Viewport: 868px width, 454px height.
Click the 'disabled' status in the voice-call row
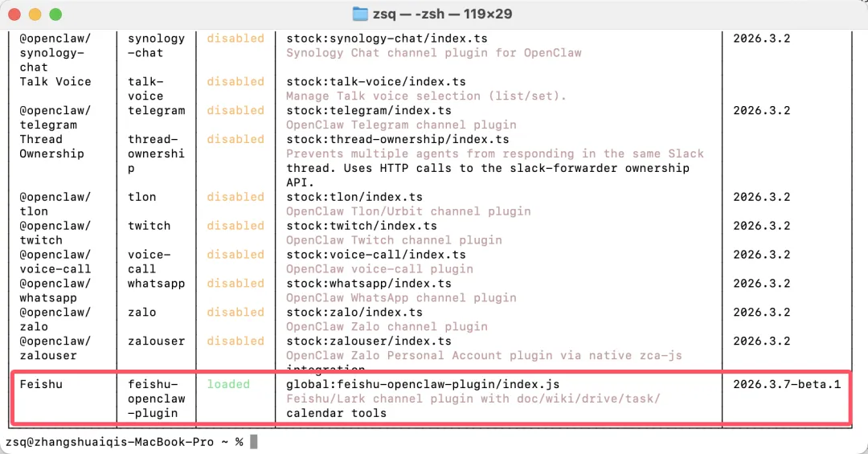(x=235, y=255)
